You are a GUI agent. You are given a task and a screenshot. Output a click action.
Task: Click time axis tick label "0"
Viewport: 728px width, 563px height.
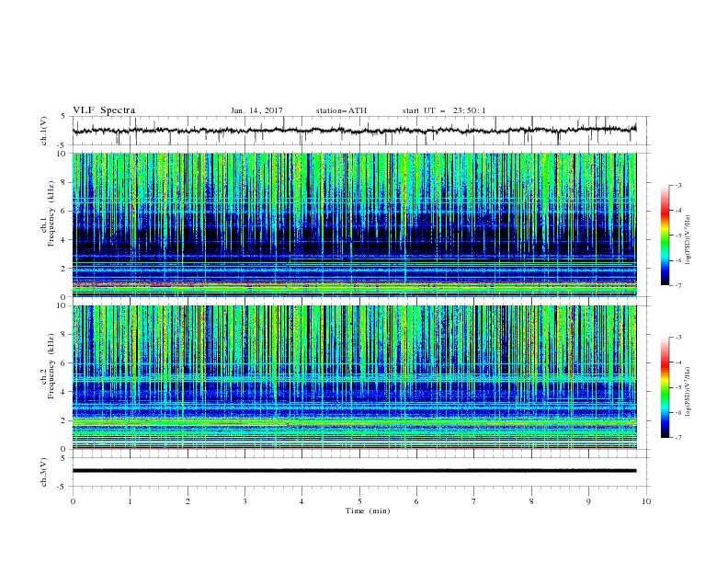pyautogui.click(x=73, y=501)
